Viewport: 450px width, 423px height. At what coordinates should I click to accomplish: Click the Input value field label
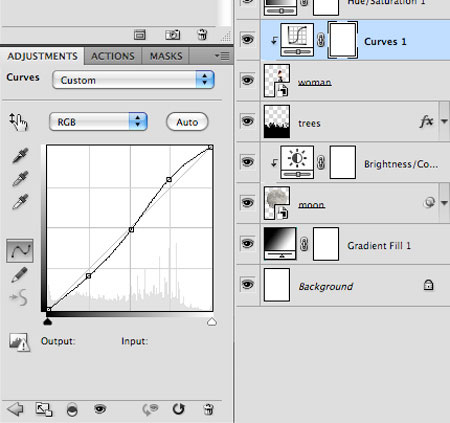pos(134,341)
